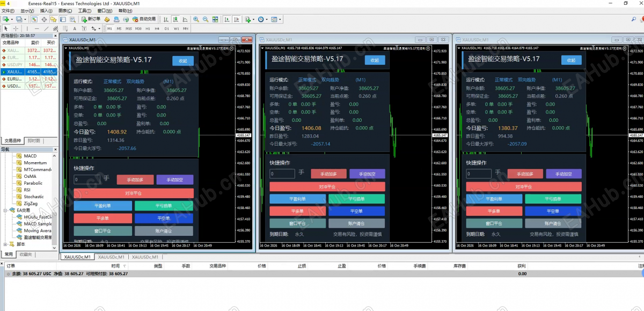The image size is (644, 311).
Task: Expand the 脚本 tree node
Action: (5, 244)
